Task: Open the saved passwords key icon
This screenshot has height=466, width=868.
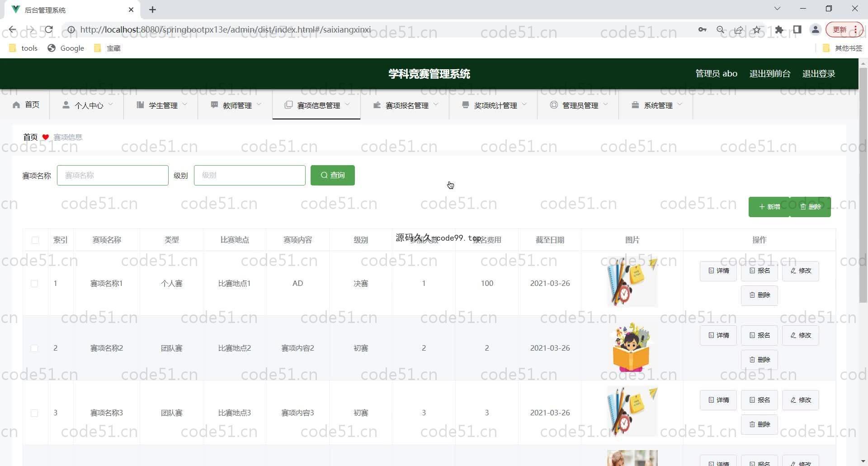Action: (702, 30)
